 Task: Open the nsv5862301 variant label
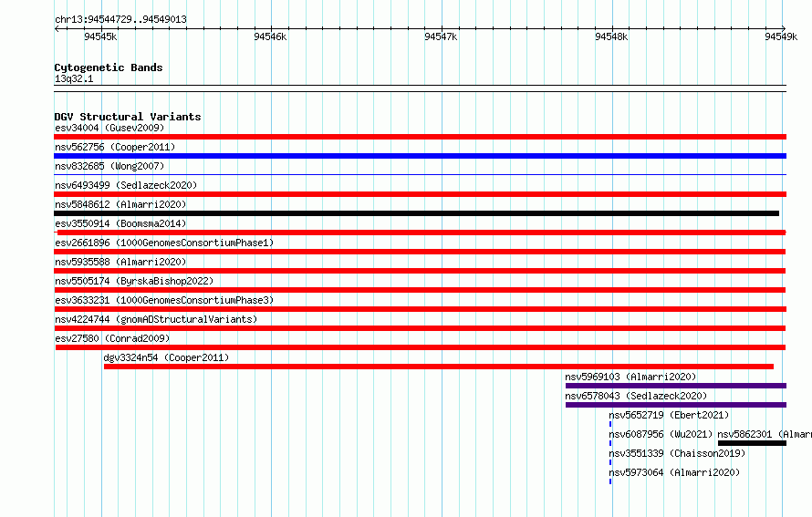(x=765, y=434)
